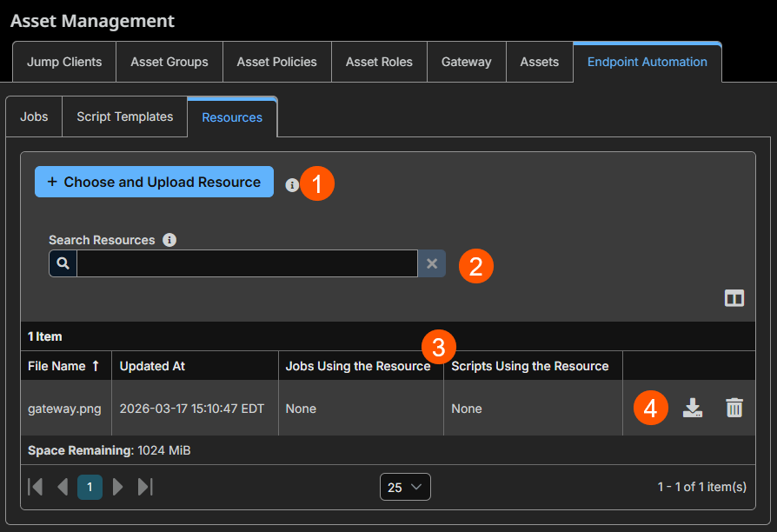Open the column visibility selector
Screen dimensions: 777x532
click(x=734, y=298)
